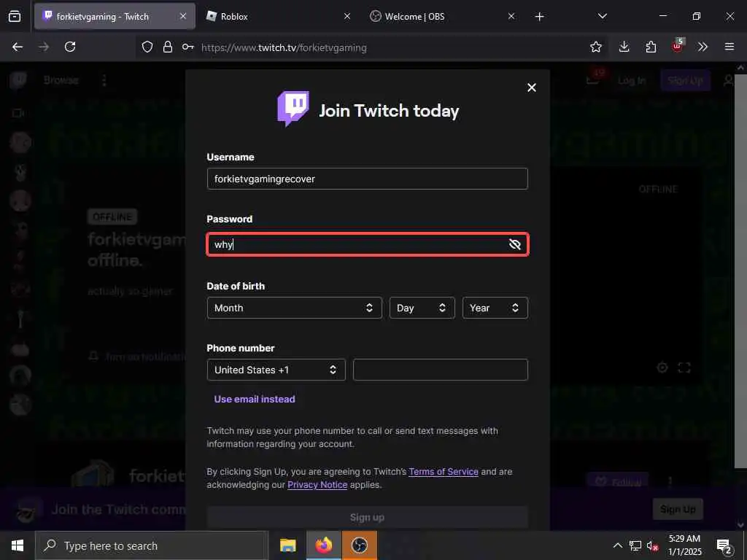Screen dimensions: 747x560
Task: Open the list all tabs chevron
Action: [602, 17]
